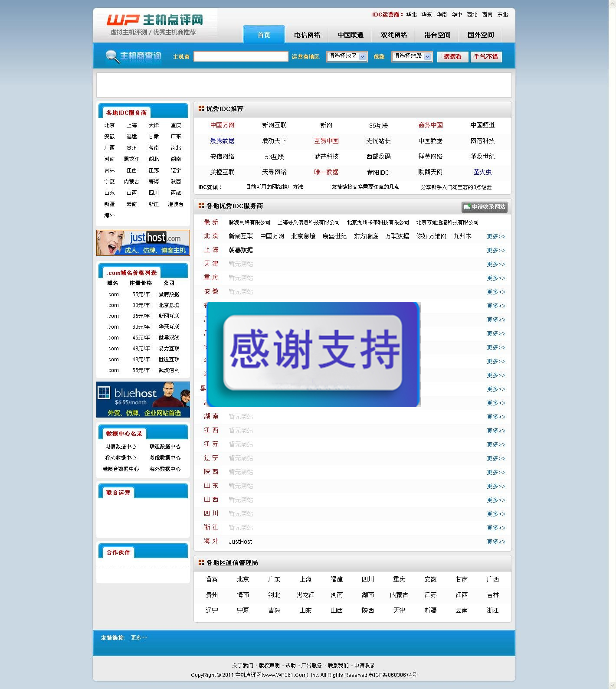The image size is (616, 689).
Task: Open the 中国联通 tab
Action: click(351, 35)
